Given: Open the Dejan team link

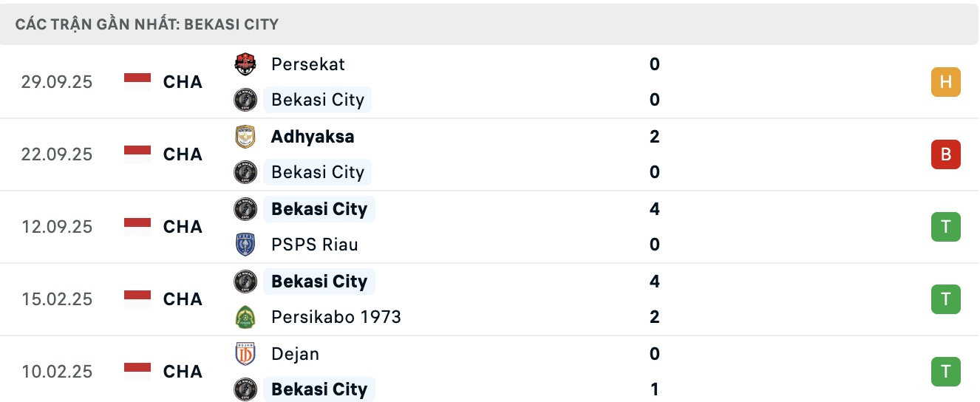Looking at the screenshot, I should [295, 354].
